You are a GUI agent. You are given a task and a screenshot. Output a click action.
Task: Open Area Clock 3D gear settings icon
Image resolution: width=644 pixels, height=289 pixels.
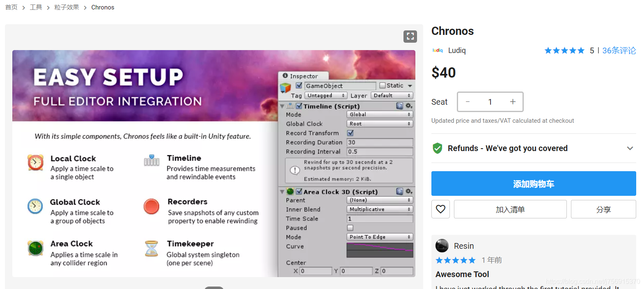click(409, 191)
